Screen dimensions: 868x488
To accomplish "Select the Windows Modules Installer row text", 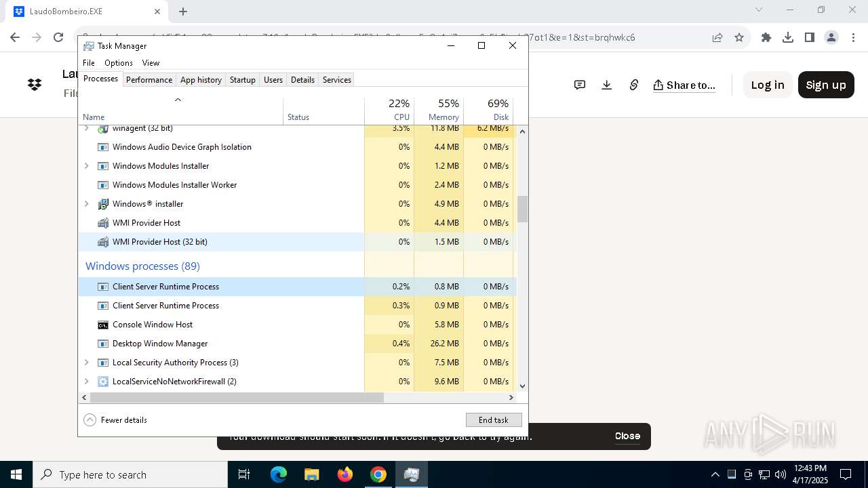I will click(x=161, y=166).
